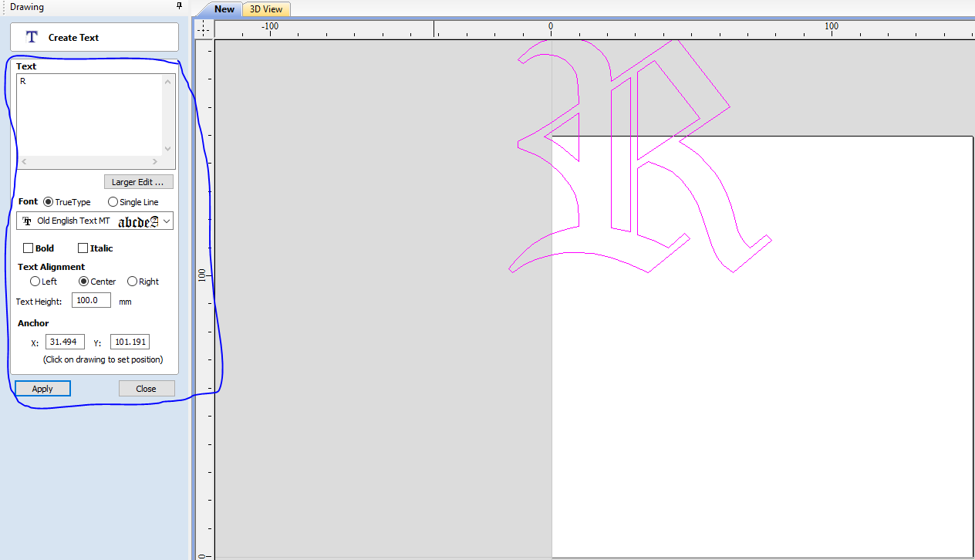975x560 pixels.
Task: Click the TrueType icon in the font selector
Action: (x=26, y=221)
